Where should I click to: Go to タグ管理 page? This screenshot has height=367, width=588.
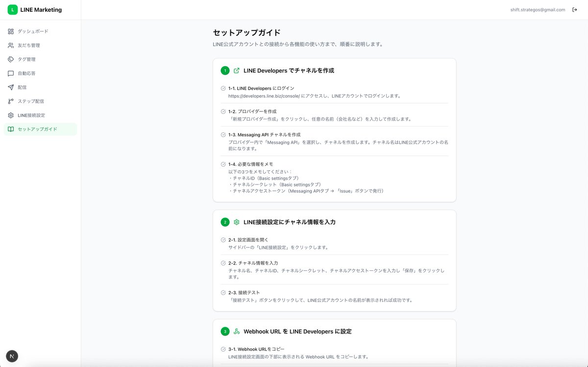point(40,59)
